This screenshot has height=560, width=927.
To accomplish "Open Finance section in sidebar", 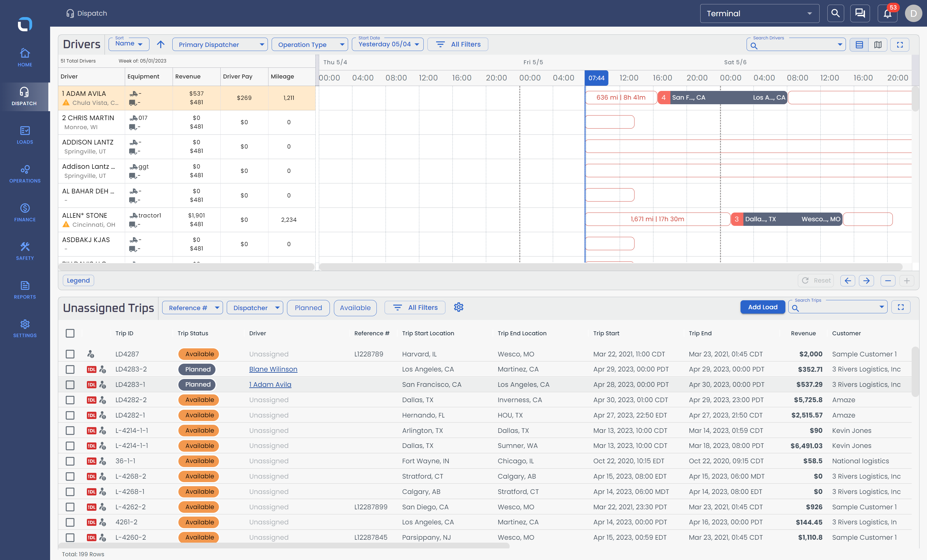I will [25, 213].
